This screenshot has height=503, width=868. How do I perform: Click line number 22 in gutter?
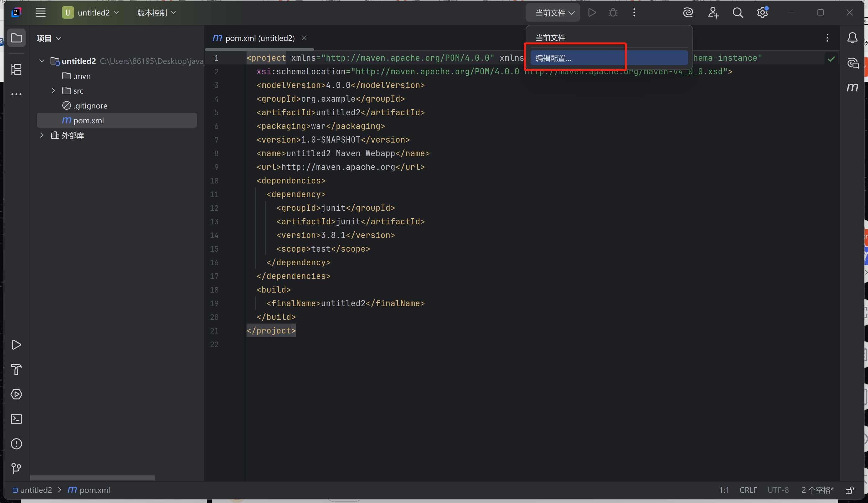(214, 344)
